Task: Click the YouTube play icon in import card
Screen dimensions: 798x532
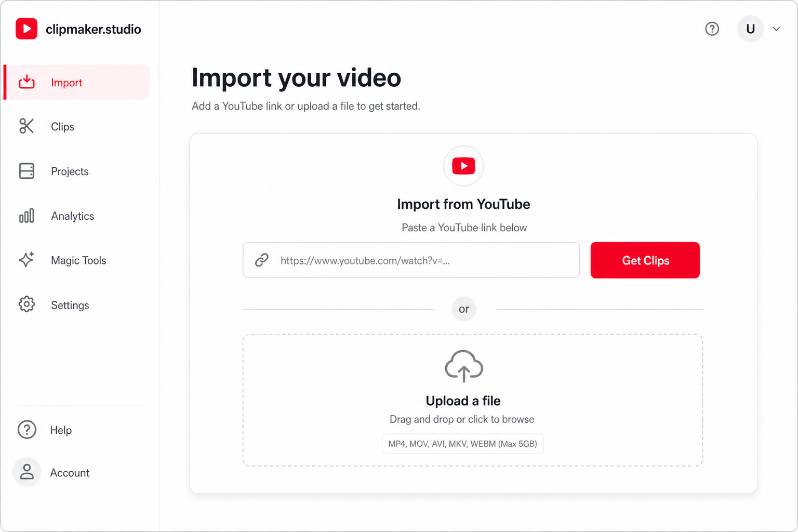Action: 463,166
